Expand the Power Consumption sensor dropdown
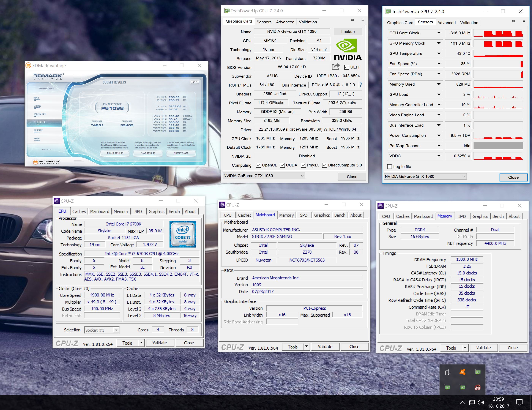532x410 pixels. [x=439, y=135]
